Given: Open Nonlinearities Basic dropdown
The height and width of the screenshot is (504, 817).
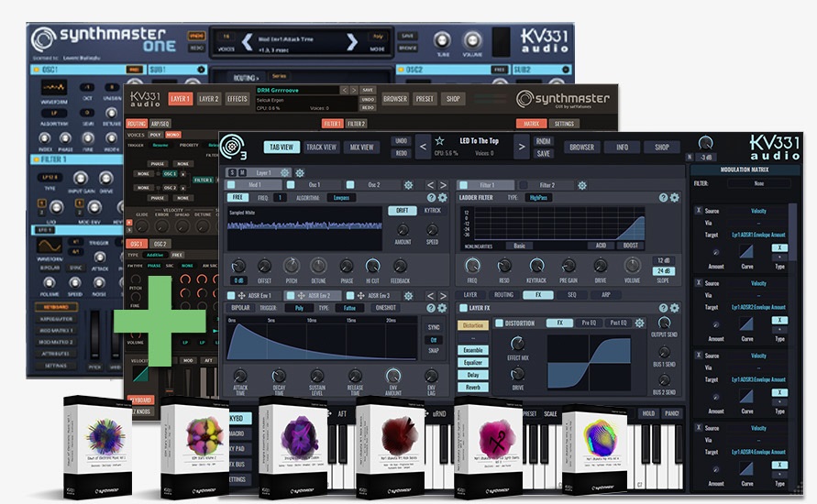Looking at the screenshot, I should [520, 246].
